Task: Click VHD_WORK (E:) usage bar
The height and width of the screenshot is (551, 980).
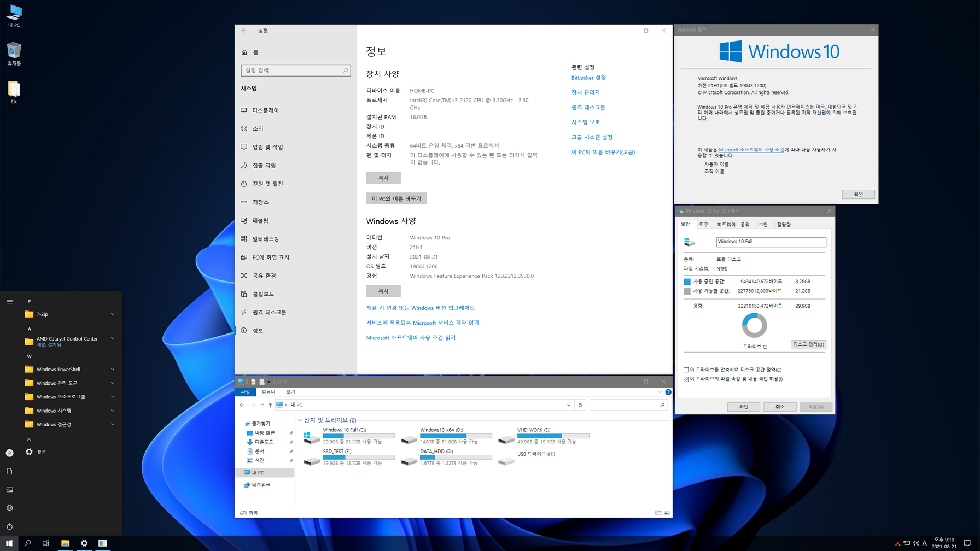Action: (553, 436)
